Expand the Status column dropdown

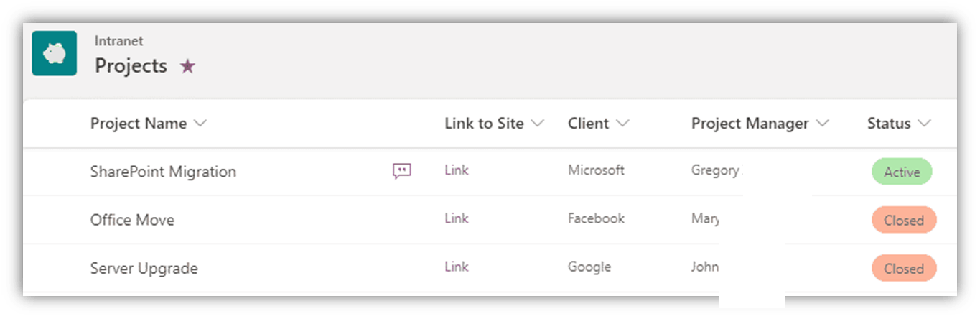point(924,124)
